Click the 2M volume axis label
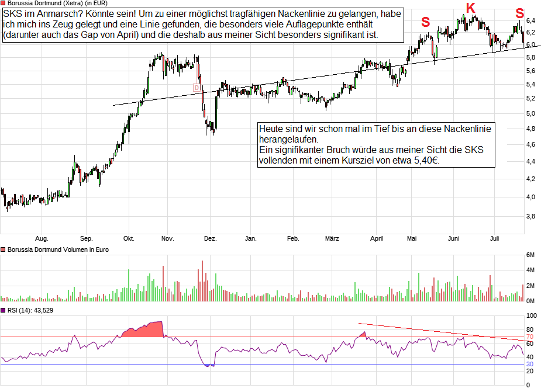The height and width of the screenshot is (392, 541). pos(530,286)
